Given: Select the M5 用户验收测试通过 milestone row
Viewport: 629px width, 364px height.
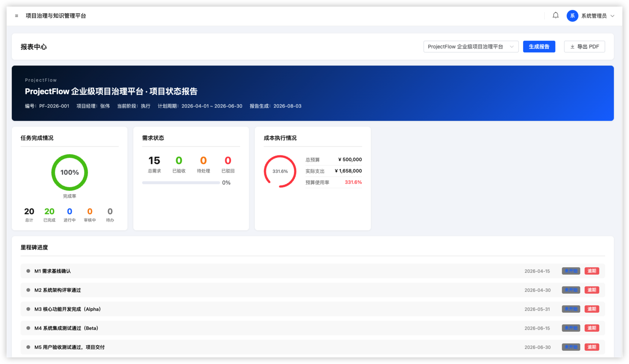Looking at the screenshot, I should 313,347.
